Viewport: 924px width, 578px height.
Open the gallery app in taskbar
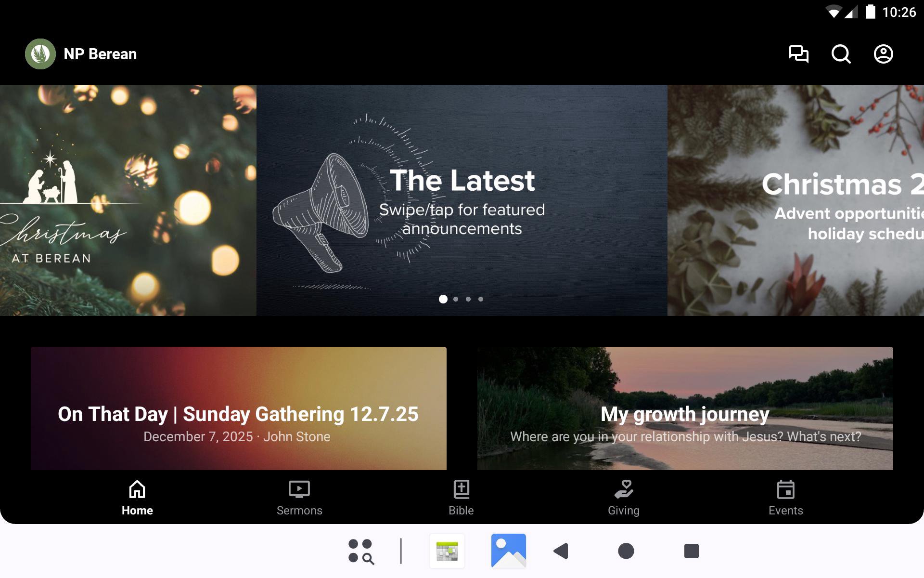pyautogui.click(x=508, y=551)
